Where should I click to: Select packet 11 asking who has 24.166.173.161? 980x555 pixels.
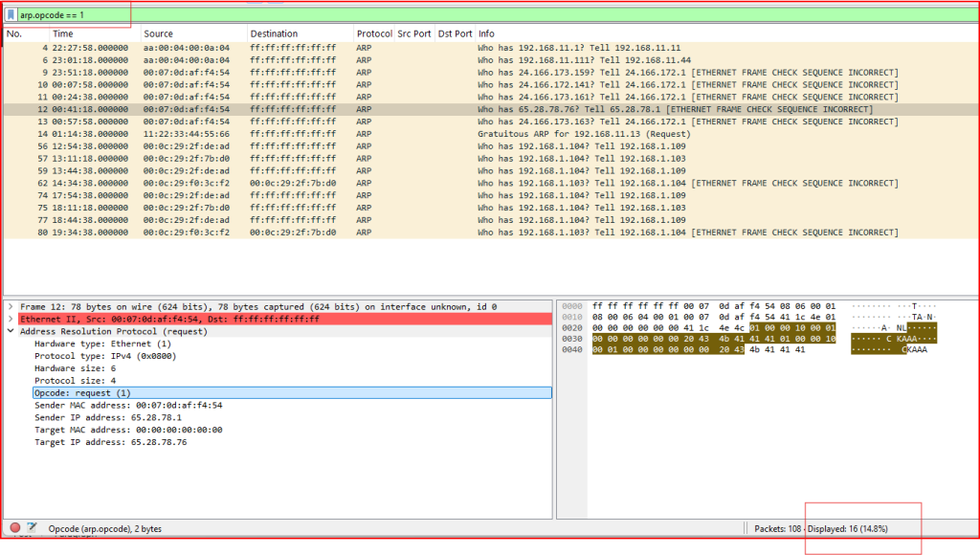[x=491, y=97]
